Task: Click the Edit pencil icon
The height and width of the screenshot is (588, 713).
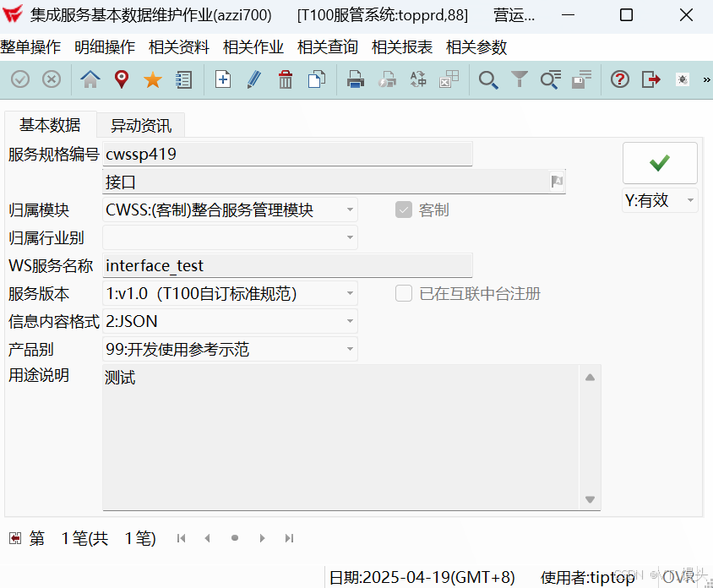Action: [253, 79]
